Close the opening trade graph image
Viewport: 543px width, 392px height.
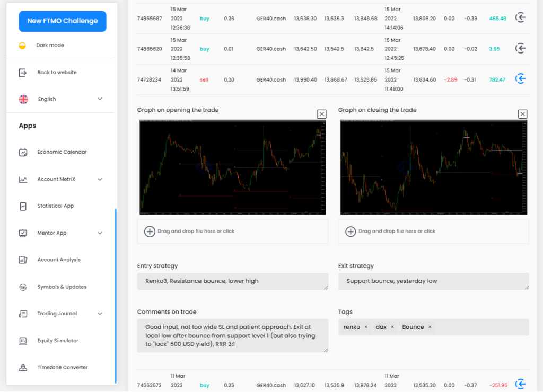point(321,114)
